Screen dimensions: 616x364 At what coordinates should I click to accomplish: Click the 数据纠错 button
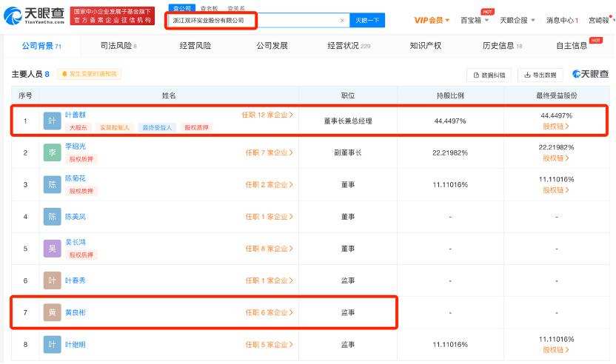(x=489, y=75)
